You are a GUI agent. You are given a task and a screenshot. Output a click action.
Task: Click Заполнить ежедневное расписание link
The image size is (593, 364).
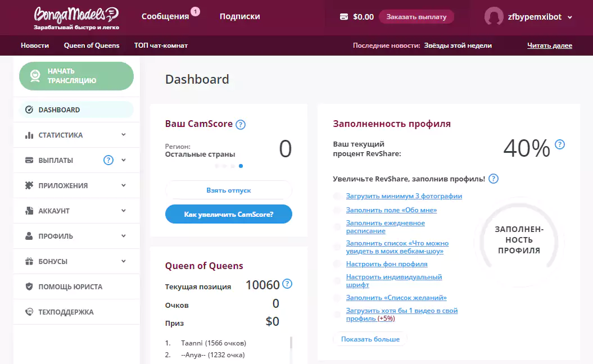386,227
